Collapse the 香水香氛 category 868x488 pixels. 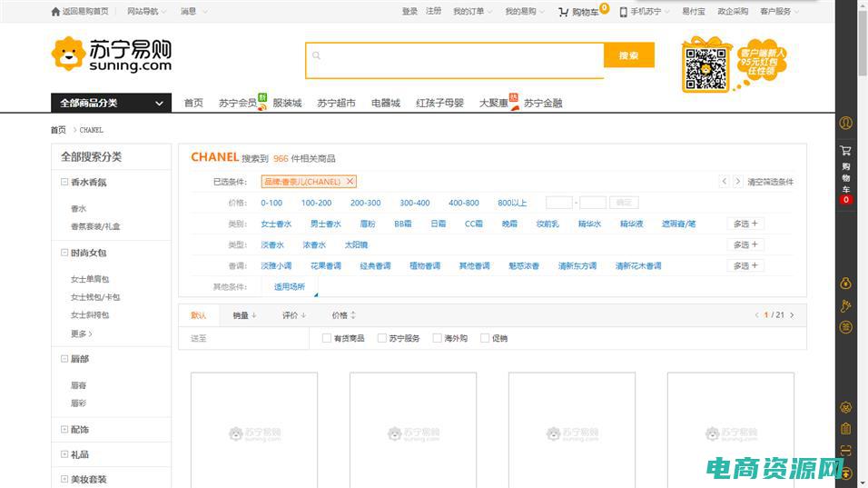click(64, 182)
